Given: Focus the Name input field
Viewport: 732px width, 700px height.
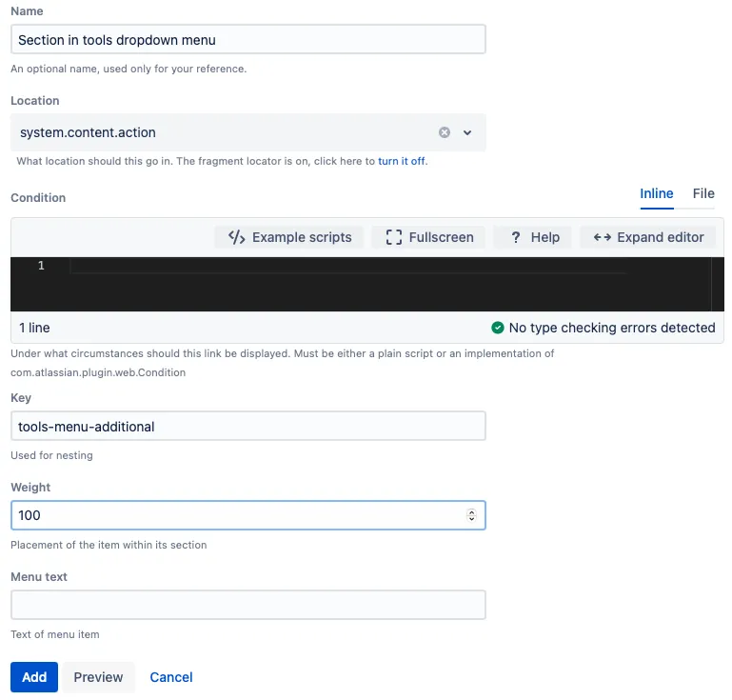Looking at the screenshot, I should pyautogui.click(x=248, y=40).
